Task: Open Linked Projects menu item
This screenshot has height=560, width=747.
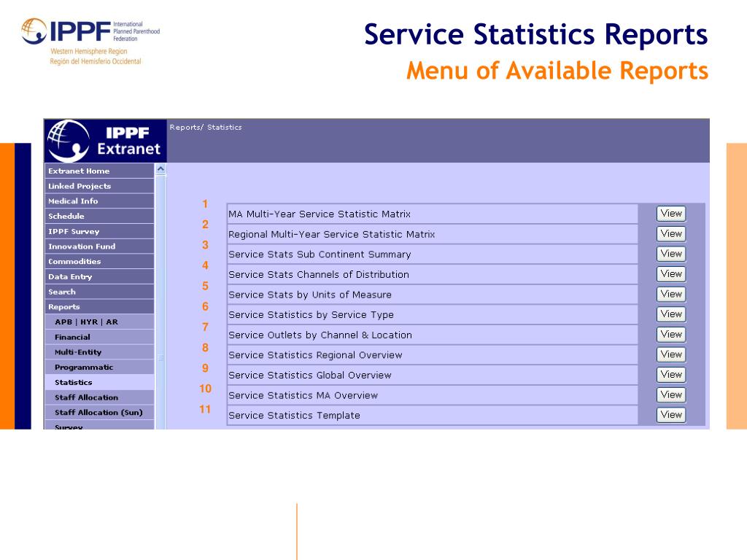Action: tap(99, 186)
